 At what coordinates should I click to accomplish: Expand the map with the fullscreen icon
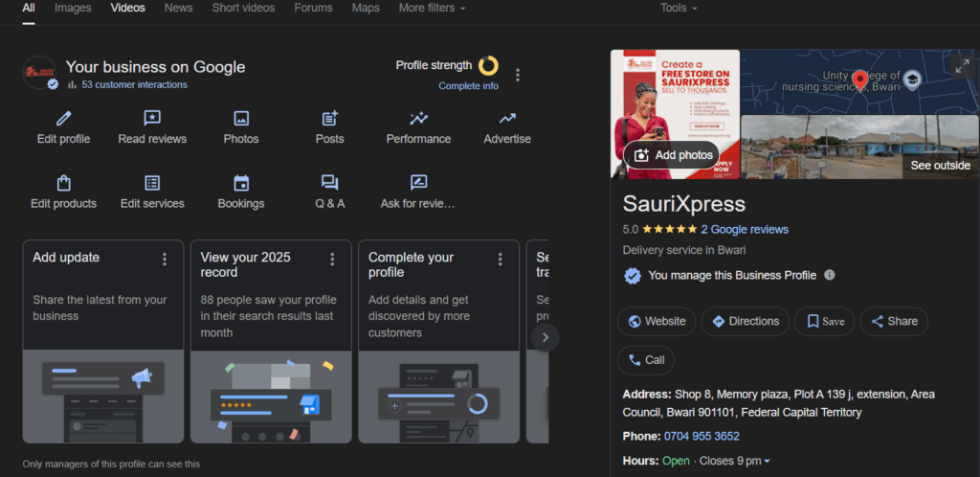[963, 66]
